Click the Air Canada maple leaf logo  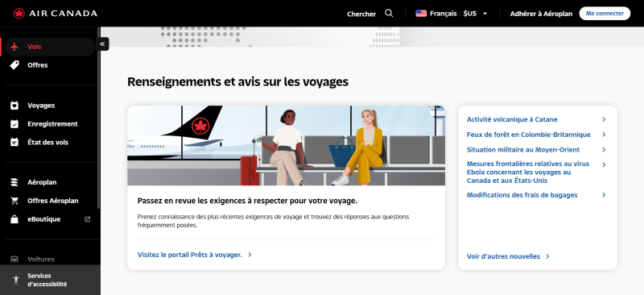coord(19,14)
